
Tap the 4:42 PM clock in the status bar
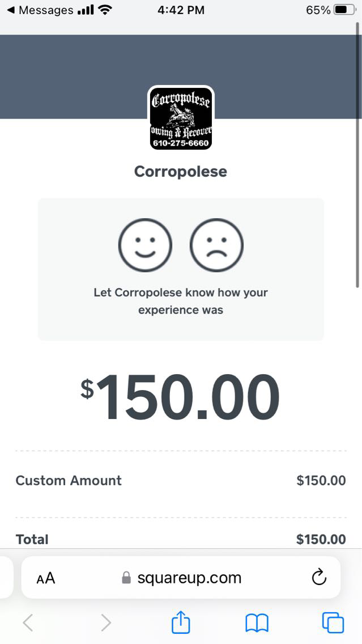coord(181,10)
